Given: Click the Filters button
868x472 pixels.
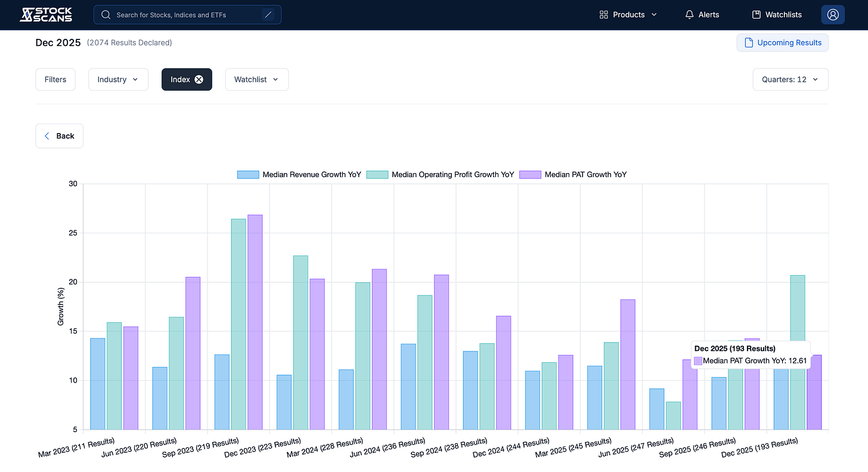Looking at the screenshot, I should [55, 79].
